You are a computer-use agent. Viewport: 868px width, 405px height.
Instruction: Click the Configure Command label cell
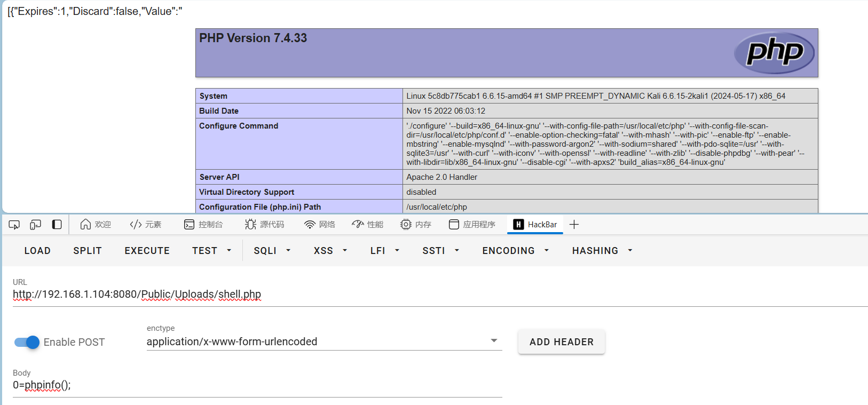(299, 144)
